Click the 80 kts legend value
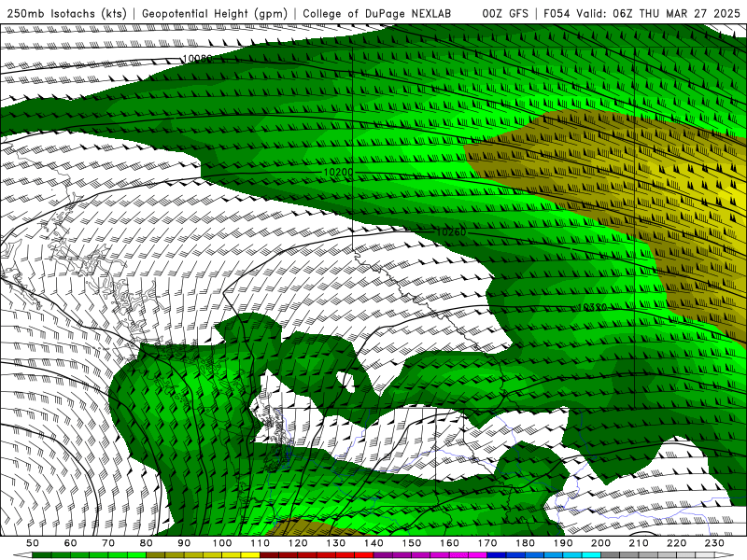This screenshot has height=560, width=747. click(x=147, y=543)
